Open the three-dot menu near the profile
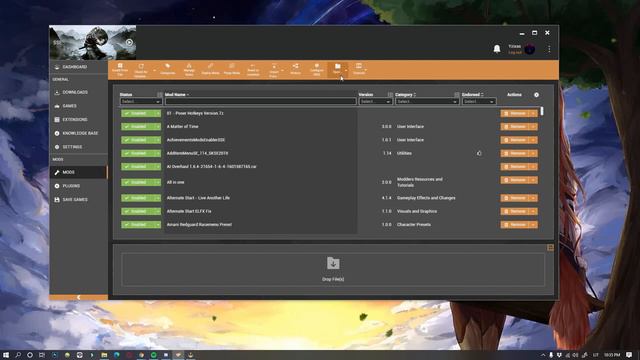 [x=549, y=49]
